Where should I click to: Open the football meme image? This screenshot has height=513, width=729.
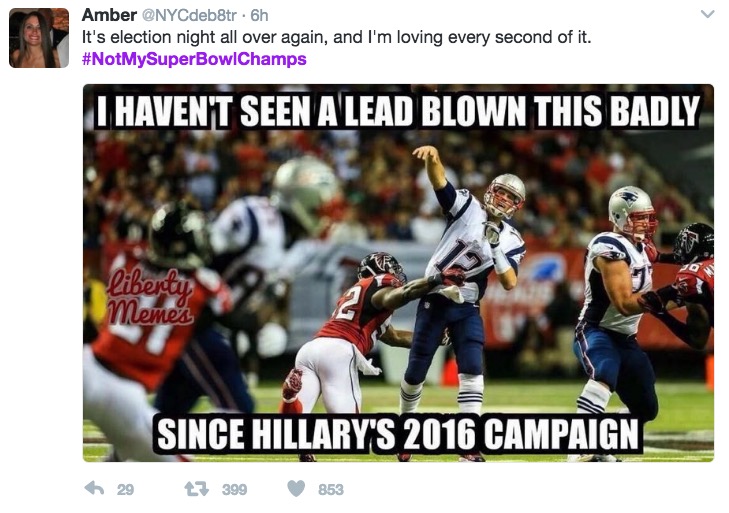point(398,273)
